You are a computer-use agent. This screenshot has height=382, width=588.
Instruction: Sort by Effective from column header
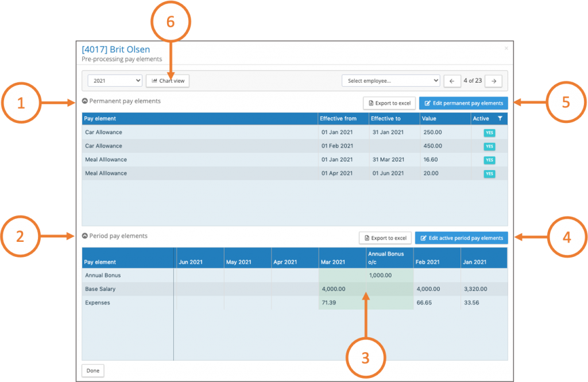(342, 119)
